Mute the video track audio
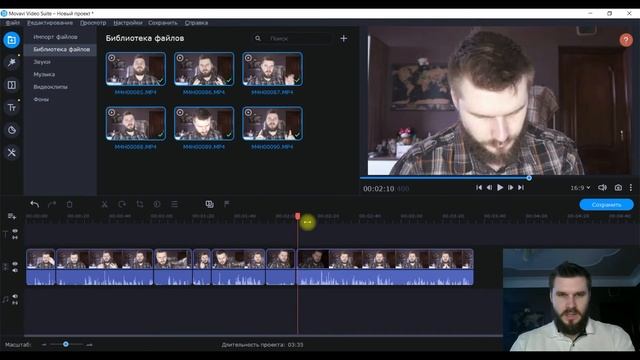The image size is (640, 360). point(15,271)
